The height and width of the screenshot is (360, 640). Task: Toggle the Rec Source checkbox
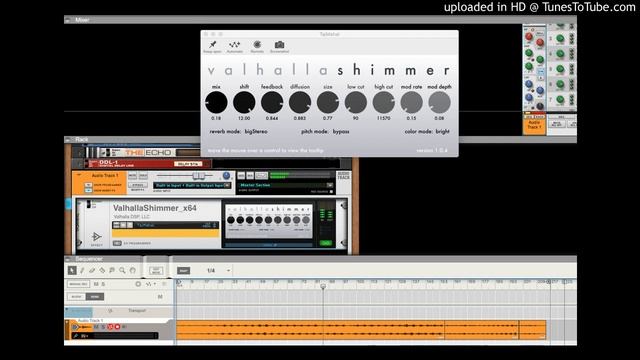point(331,191)
